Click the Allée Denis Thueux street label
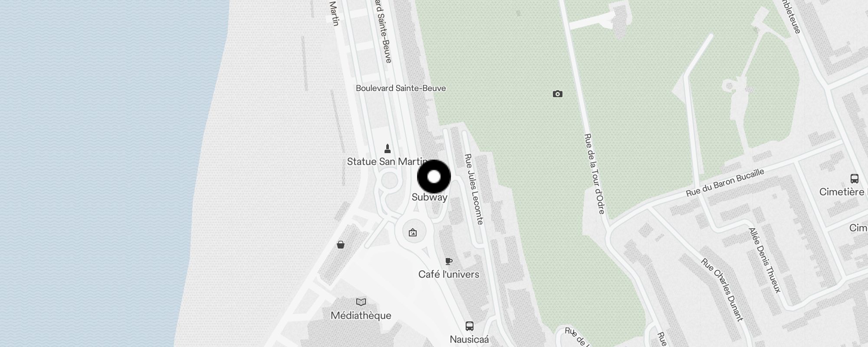868x347 pixels. point(765,260)
